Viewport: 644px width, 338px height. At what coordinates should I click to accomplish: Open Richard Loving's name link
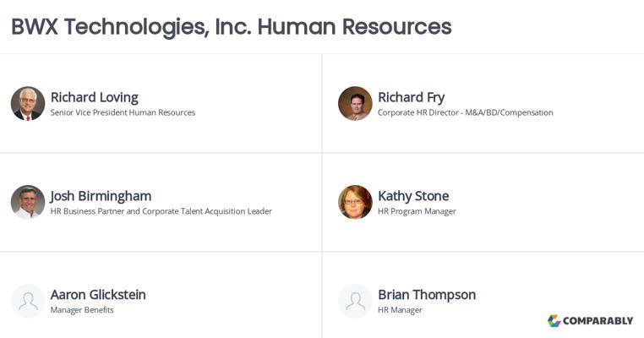click(x=94, y=97)
